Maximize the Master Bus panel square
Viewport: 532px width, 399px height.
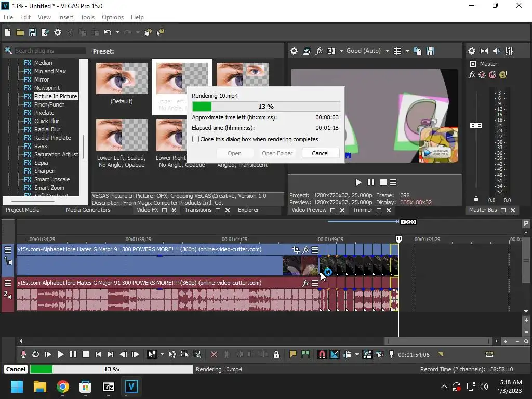[503, 210]
